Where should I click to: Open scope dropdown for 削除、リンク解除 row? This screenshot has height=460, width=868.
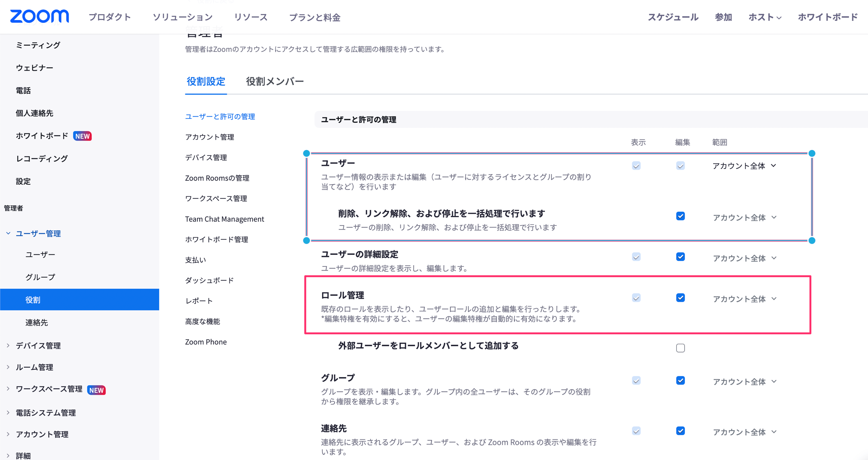pos(744,217)
